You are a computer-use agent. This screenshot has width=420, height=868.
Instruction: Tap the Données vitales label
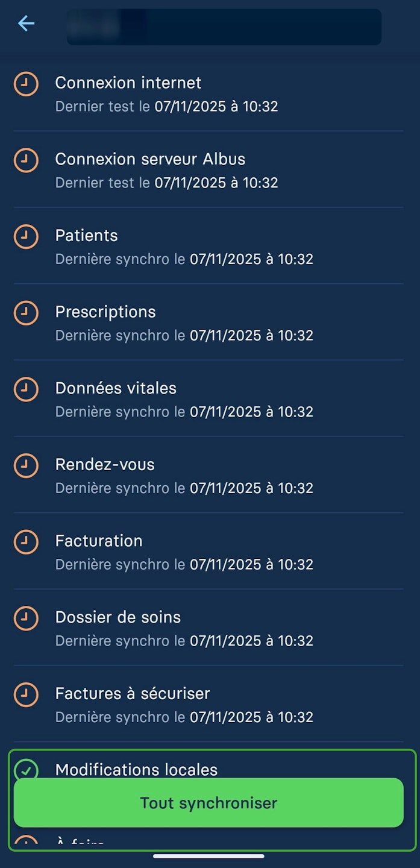coord(116,388)
